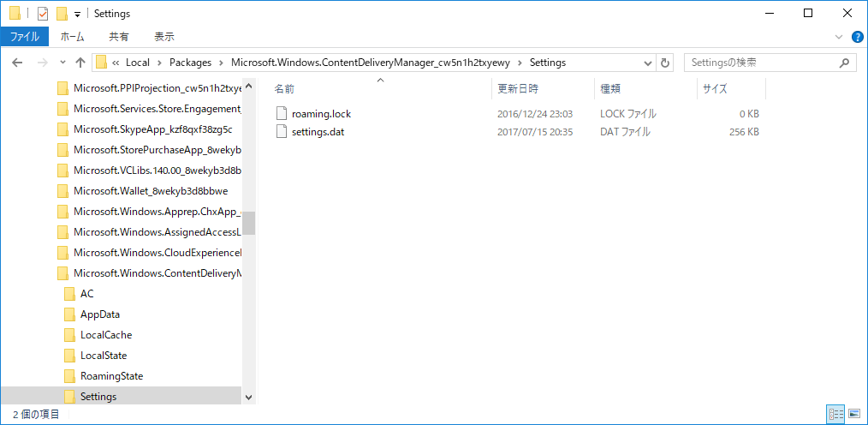
Task: Open the Quick Access Toolbar customize dropdown
Action: click(77, 14)
